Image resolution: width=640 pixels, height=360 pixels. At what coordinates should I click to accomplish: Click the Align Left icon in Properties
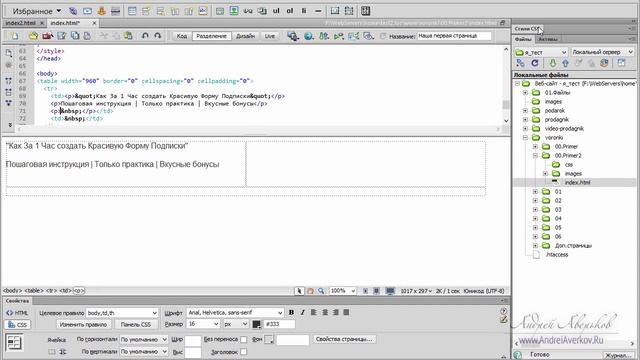tap(313, 312)
